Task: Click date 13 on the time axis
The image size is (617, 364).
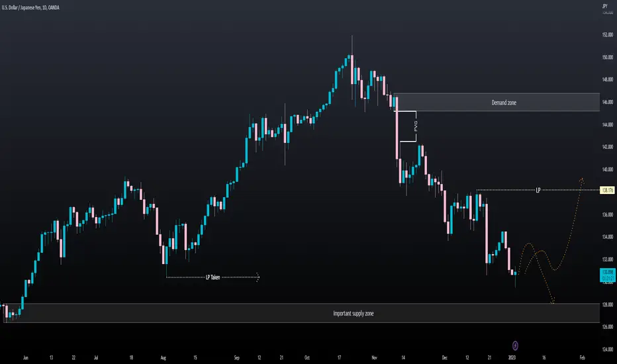Action: coord(51,357)
